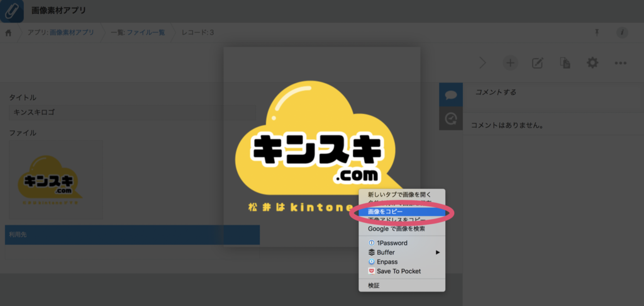
Task: Choose Google で画像を検索 in context menu
Action: pyautogui.click(x=402, y=229)
